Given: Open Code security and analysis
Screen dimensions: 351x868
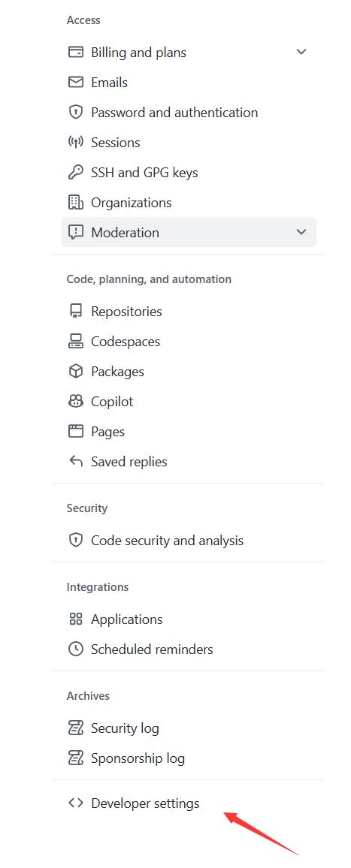Looking at the screenshot, I should point(189,540).
